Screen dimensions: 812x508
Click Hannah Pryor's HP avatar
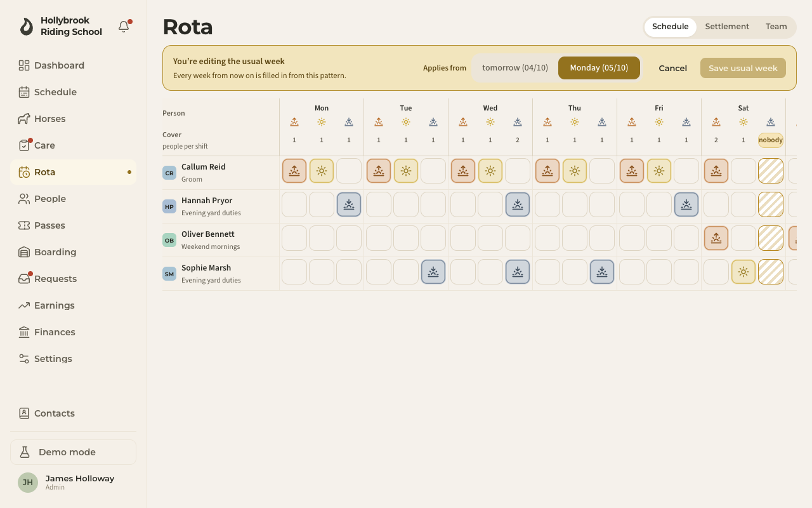(x=169, y=206)
